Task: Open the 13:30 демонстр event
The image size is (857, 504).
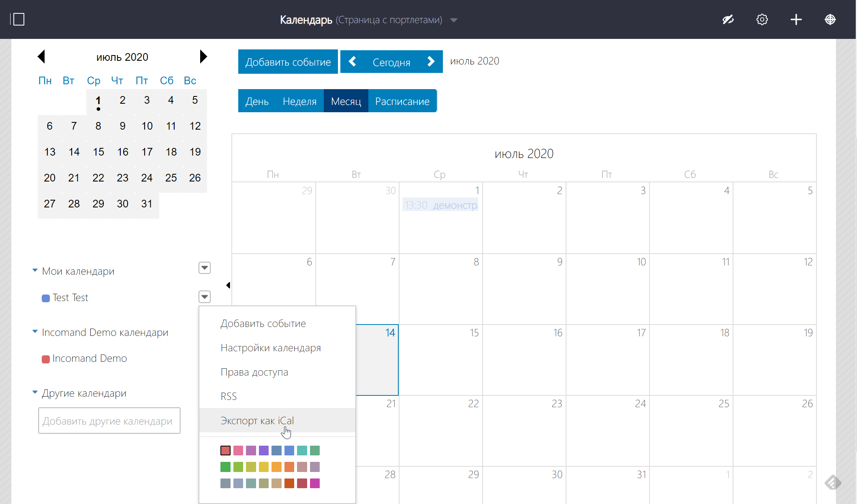Action: click(440, 205)
